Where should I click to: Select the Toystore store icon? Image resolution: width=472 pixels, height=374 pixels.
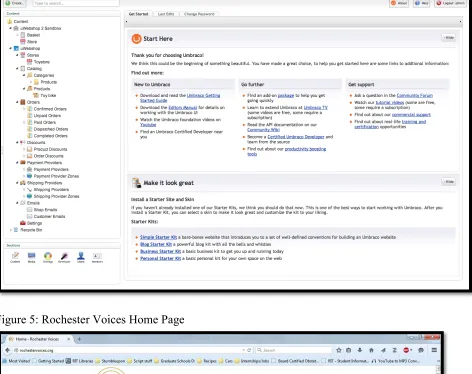click(x=29, y=62)
